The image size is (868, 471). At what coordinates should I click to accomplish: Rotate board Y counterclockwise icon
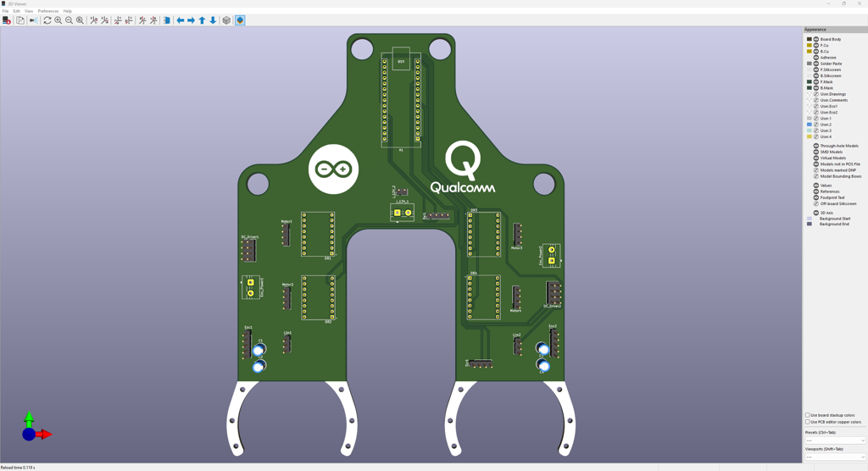[129, 20]
